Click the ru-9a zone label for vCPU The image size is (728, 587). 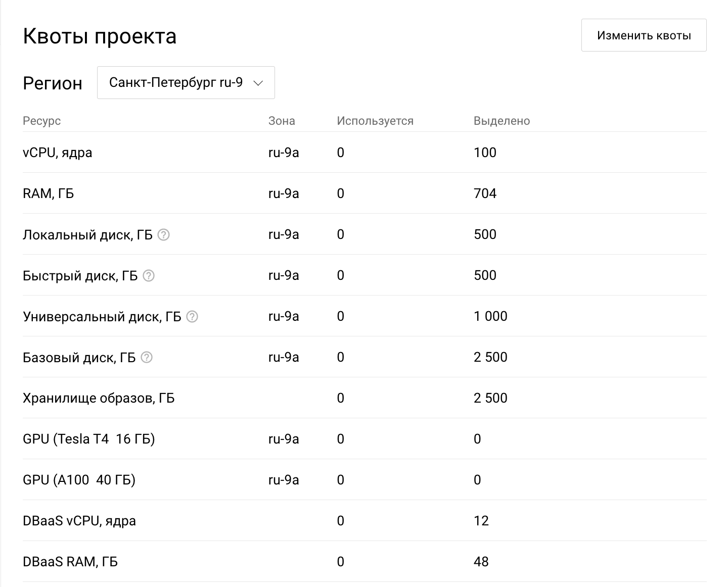[x=284, y=153]
